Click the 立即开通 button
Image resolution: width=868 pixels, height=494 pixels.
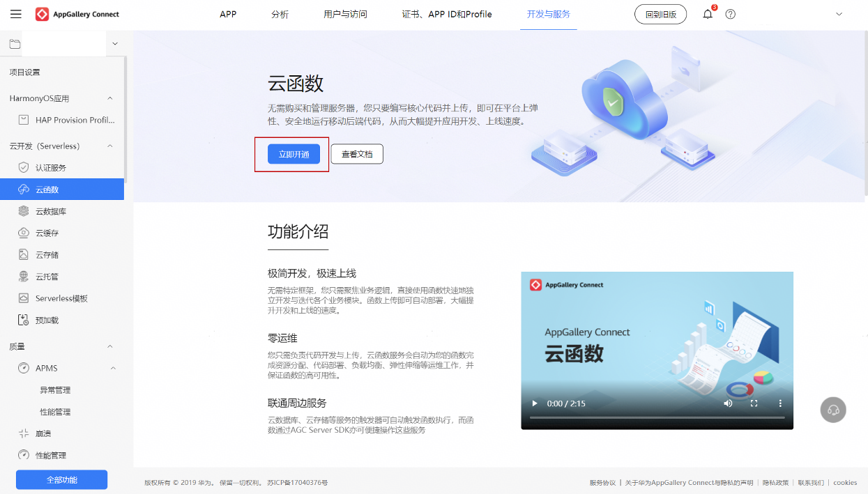tap(294, 154)
